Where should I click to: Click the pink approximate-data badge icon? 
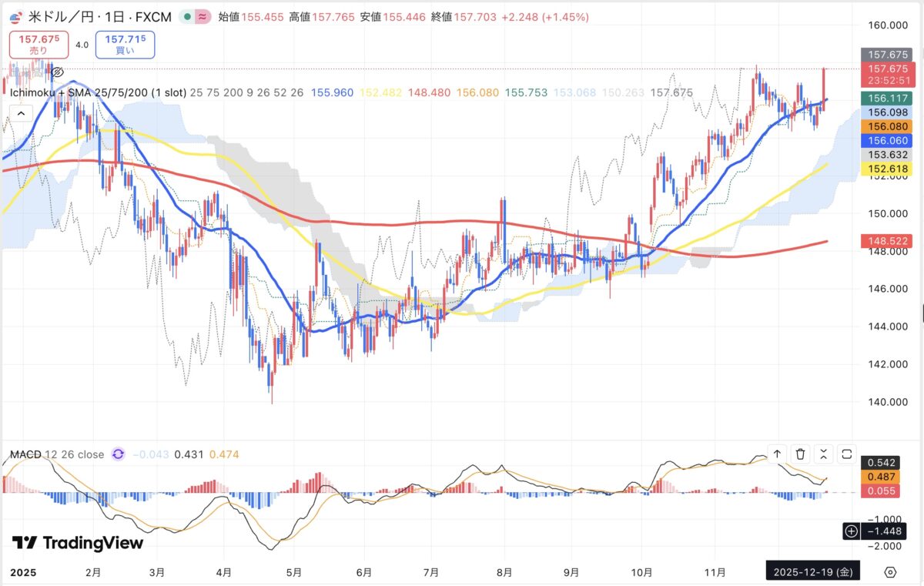pos(203,17)
